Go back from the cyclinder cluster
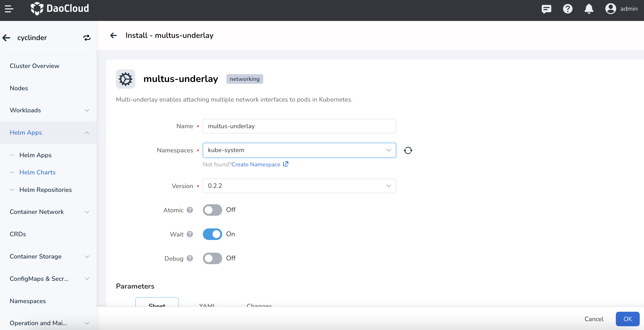 coord(6,38)
